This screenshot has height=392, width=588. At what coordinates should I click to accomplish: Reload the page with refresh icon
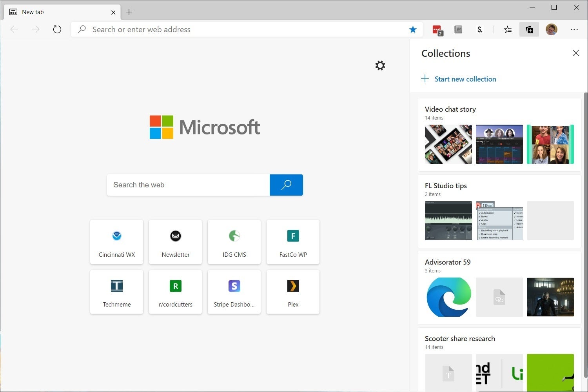[x=57, y=29]
